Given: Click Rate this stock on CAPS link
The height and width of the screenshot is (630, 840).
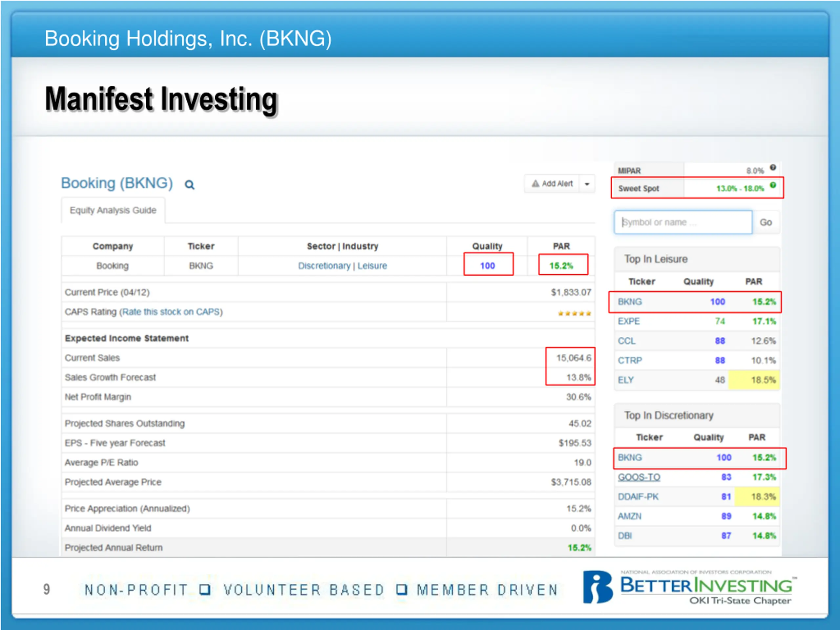Looking at the screenshot, I should pos(171,312).
